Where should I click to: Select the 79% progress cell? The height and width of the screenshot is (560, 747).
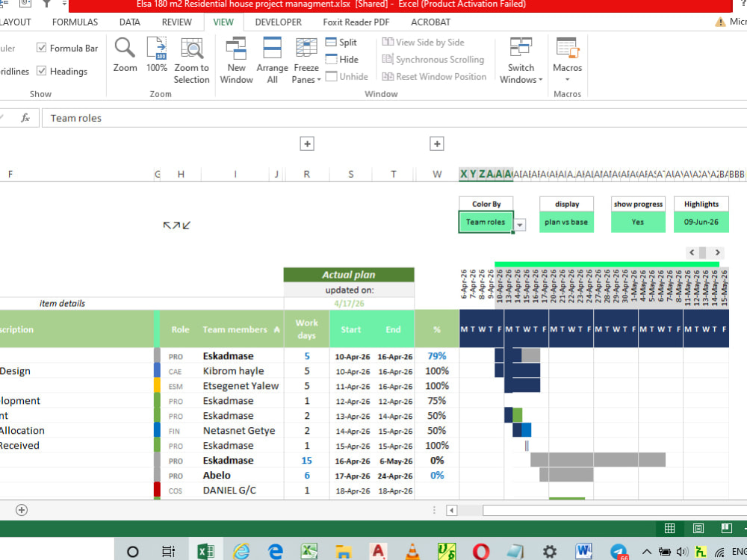[x=437, y=356]
